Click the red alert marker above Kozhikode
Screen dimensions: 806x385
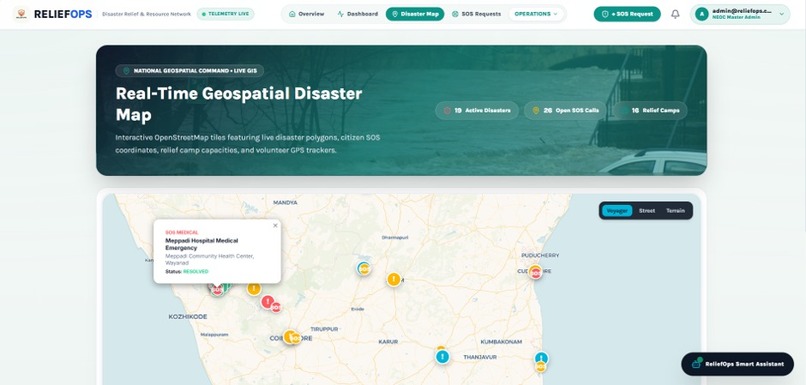click(x=267, y=302)
